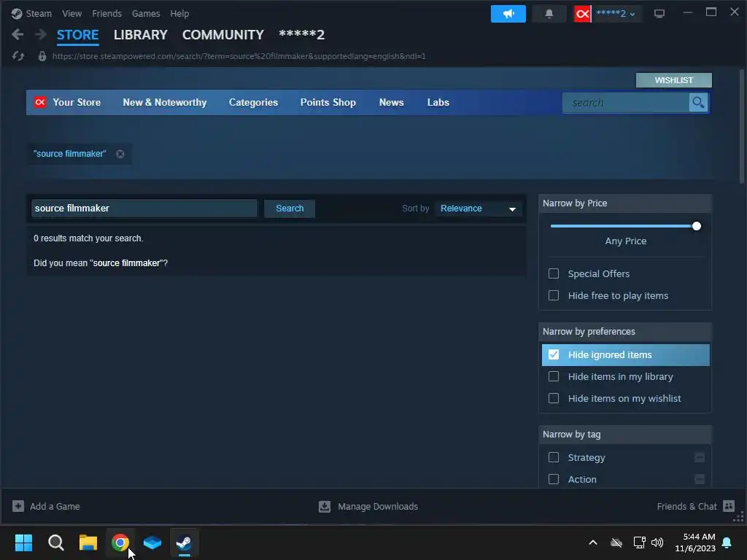Click the suggested "source filmmaker" link
This screenshot has width=747, height=560.
[127, 263]
